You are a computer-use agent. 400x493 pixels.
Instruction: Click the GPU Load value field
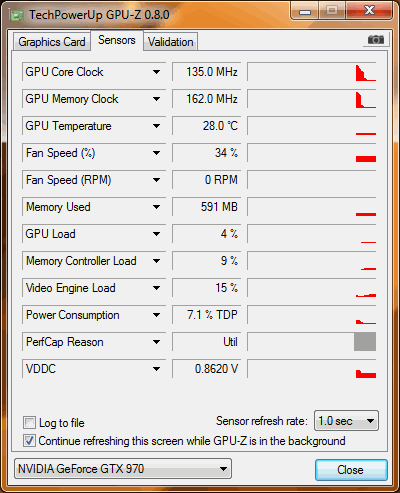[206, 234]
